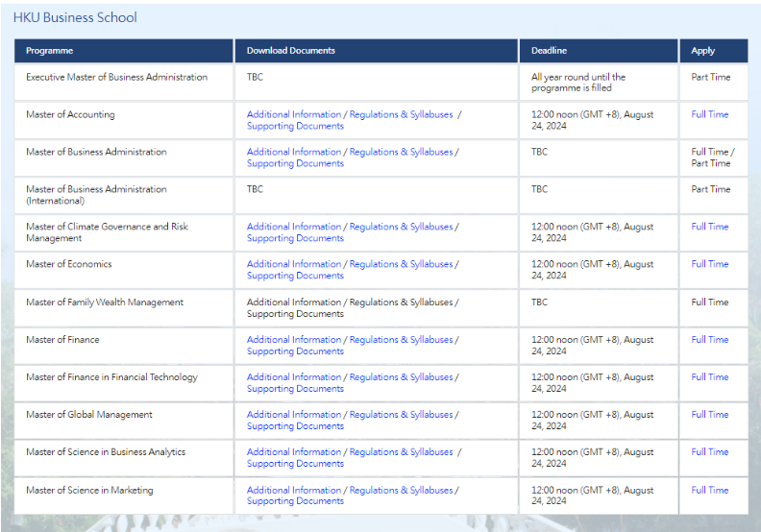Open Financial Technology Regulations & Syllabuses link

(x=401, y=377)
